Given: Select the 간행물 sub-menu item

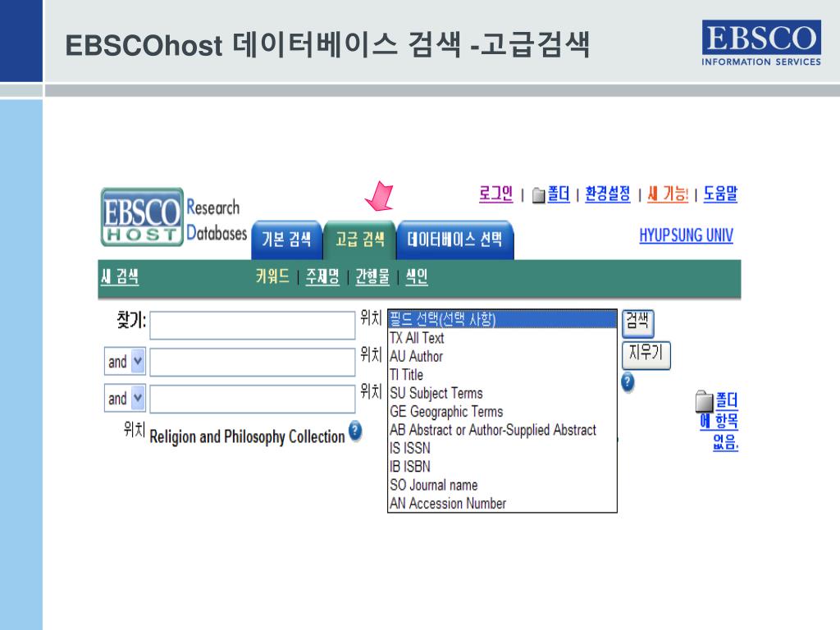Looking at the screenshot, I should click(x=372, y=276).
